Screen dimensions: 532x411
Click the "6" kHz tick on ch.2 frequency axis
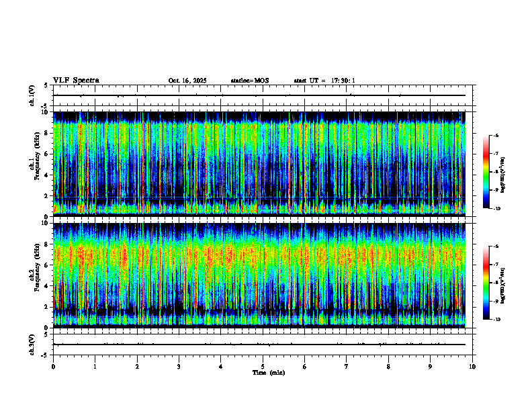[x=47, y=265]
